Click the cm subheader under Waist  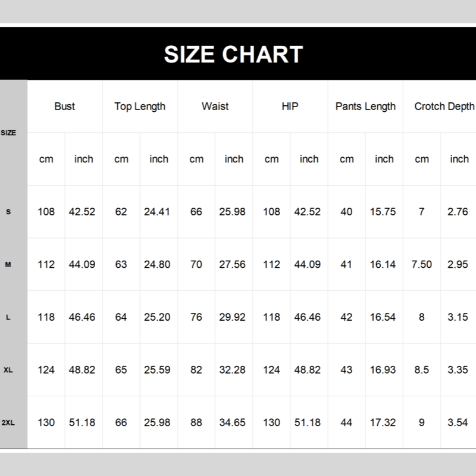[196, 159]
